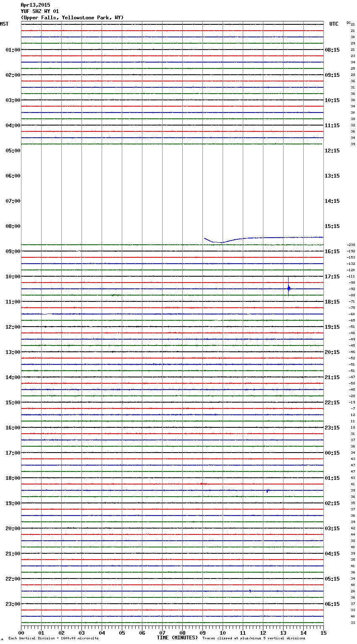The height and width of the screenshot is (644, 357).
Task: Click "Each Vertical Division = 1600.00 microvolts" note
Action: [53, 639]
